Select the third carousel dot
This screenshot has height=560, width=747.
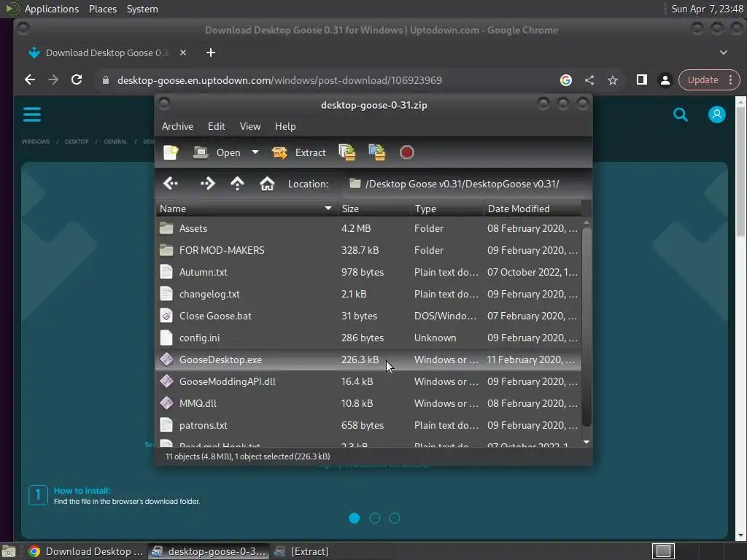pos(395,518)
